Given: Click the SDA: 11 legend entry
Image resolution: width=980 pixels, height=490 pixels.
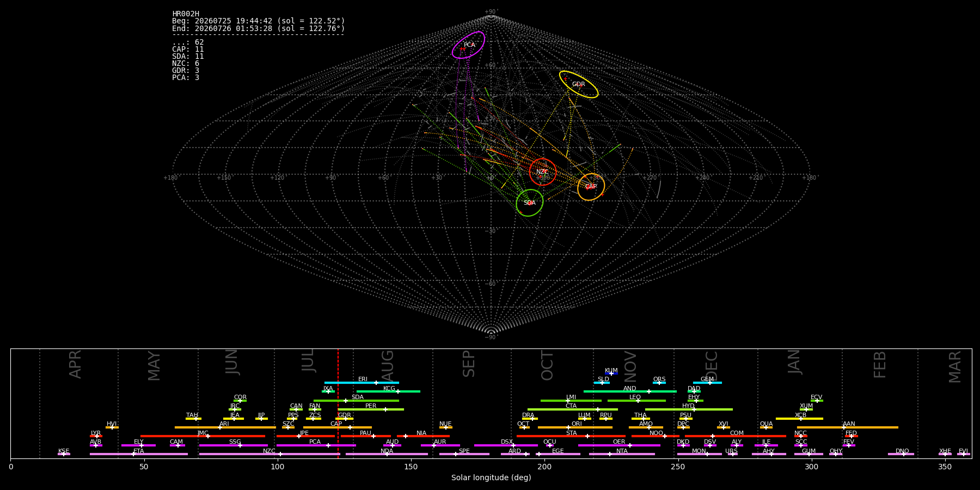Looking at the screenshot, I should (188, 57).
